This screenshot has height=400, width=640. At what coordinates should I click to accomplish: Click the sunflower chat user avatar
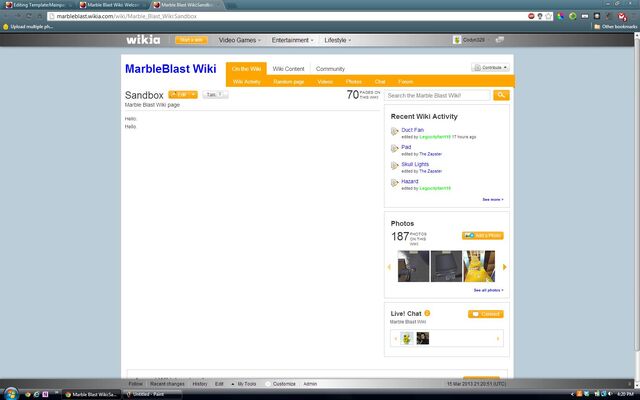[x=406, y=338]
